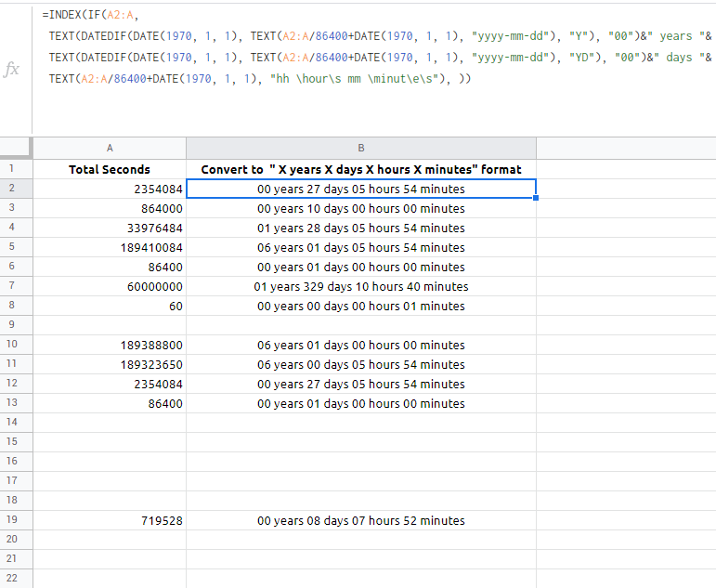The image size is (716, 588).
Task: Click cell A3 containing 864000
Action: click(110, 208)
